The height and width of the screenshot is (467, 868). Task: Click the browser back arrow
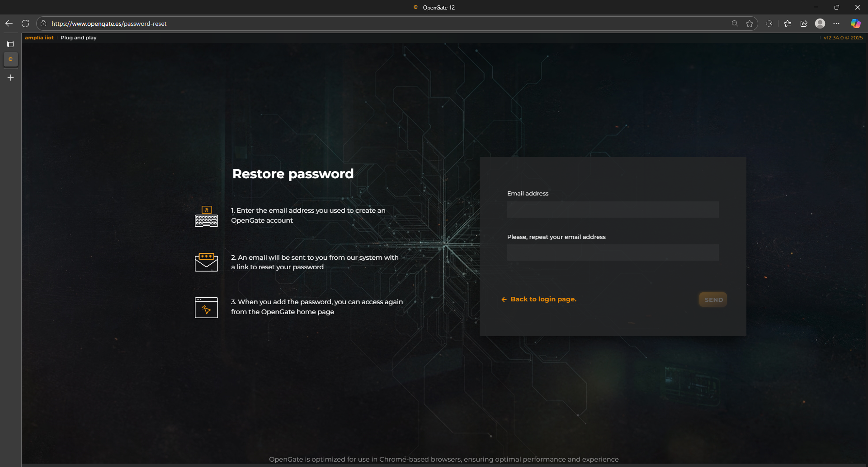pos(9,24)
